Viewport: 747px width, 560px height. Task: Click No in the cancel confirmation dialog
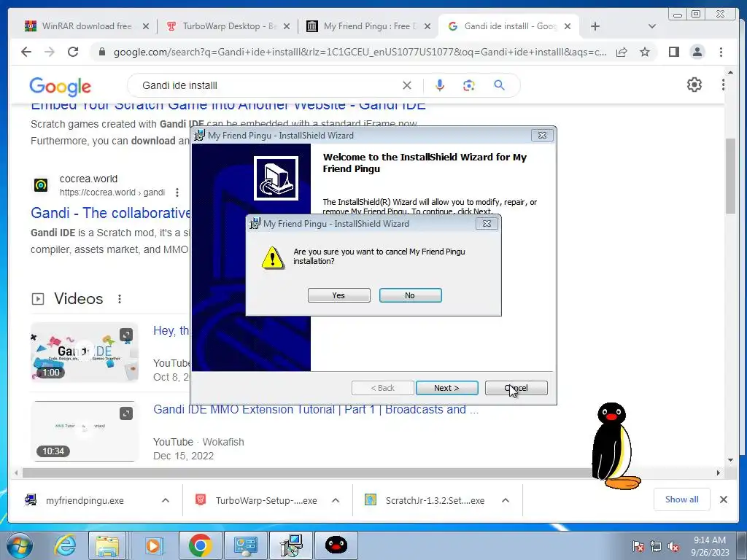[x=410, y=295]
